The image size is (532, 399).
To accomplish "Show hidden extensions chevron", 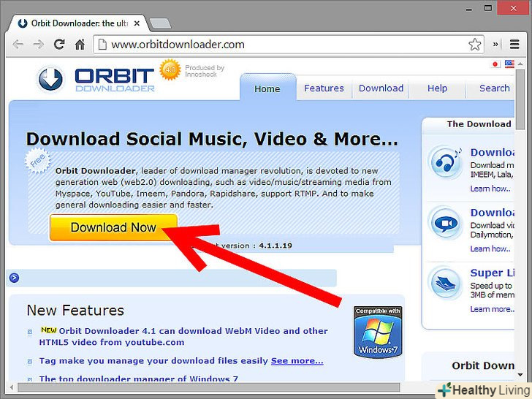I will click(x=495, y=44).
